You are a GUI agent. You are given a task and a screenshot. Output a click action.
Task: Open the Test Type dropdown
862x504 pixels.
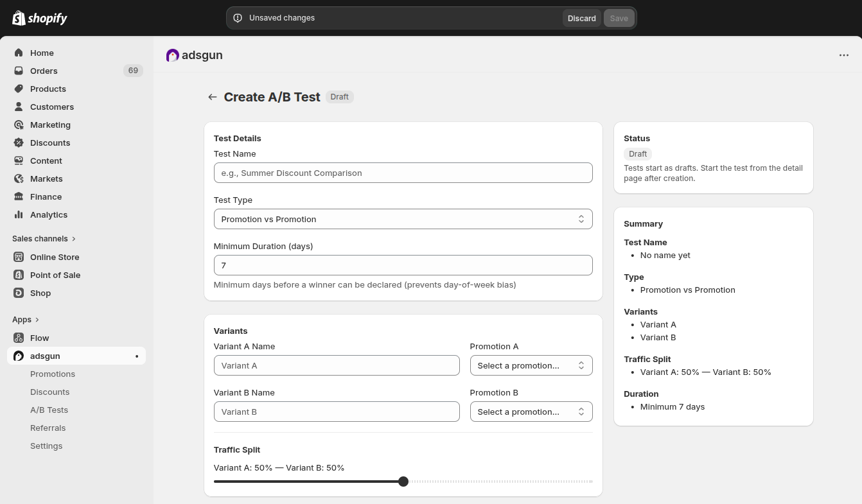403,219
